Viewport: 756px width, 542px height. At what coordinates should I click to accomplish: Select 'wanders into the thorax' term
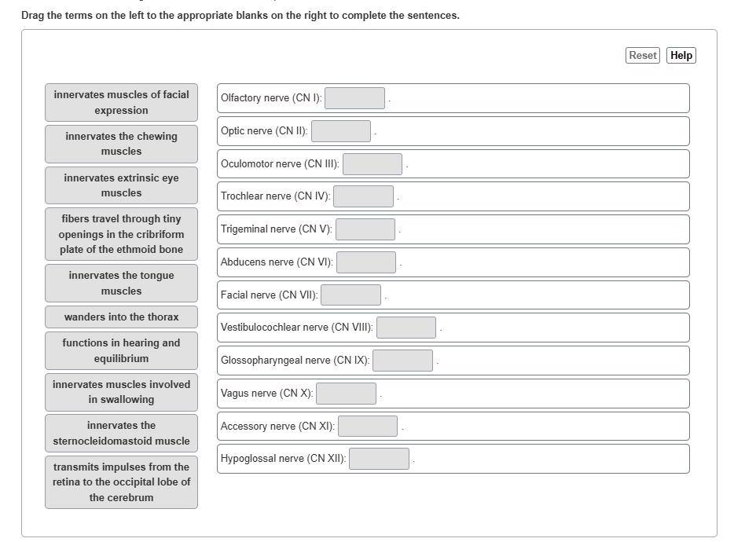click(x=121, y=317)
